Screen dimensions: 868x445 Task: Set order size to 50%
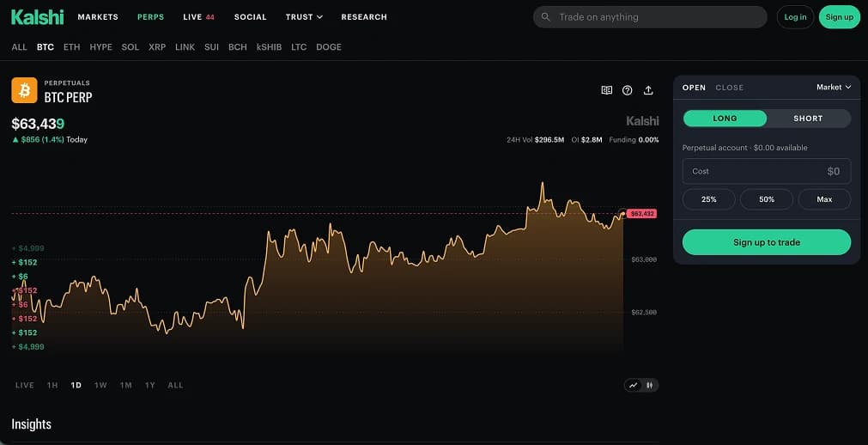767,199
